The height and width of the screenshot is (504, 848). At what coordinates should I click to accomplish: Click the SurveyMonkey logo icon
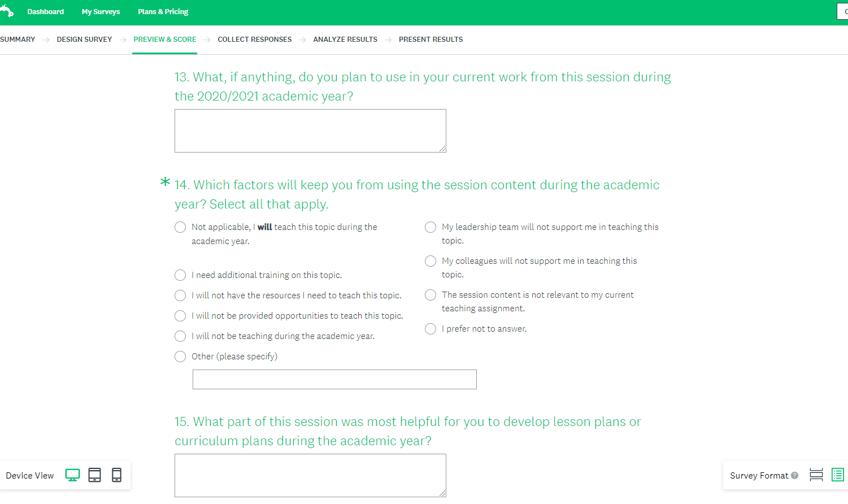(6, 11)
